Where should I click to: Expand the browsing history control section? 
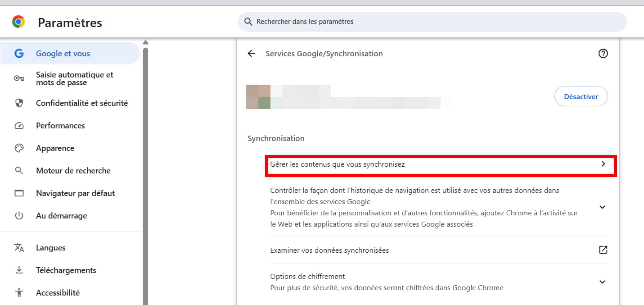click(603, 207)
